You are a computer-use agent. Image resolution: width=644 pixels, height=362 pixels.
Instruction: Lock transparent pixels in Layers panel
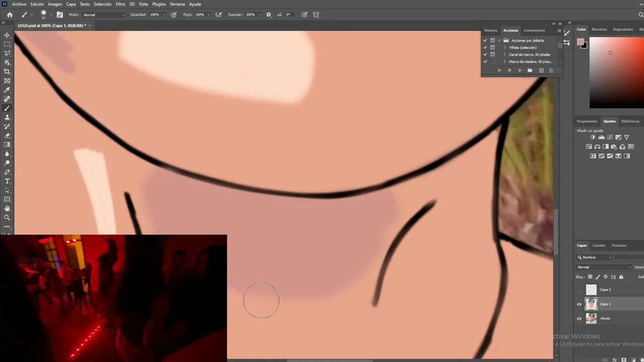[590, 277]
